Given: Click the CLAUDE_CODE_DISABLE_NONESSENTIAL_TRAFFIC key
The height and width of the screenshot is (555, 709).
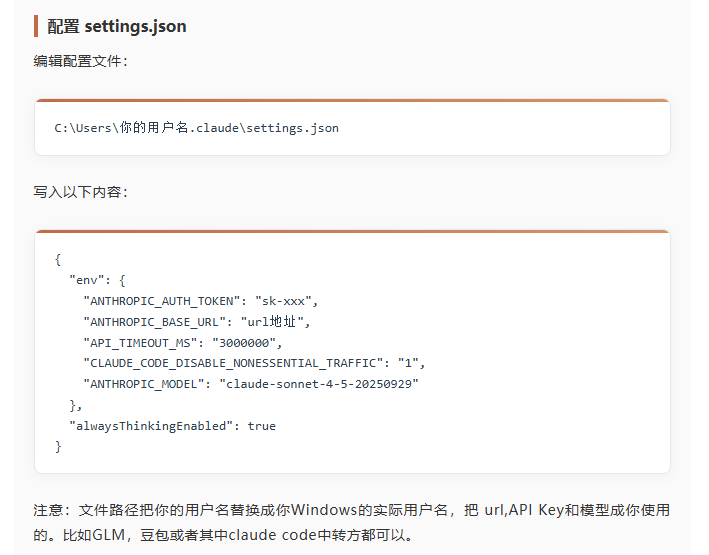Looking at the screenshot, I should [x=232, y=363].
